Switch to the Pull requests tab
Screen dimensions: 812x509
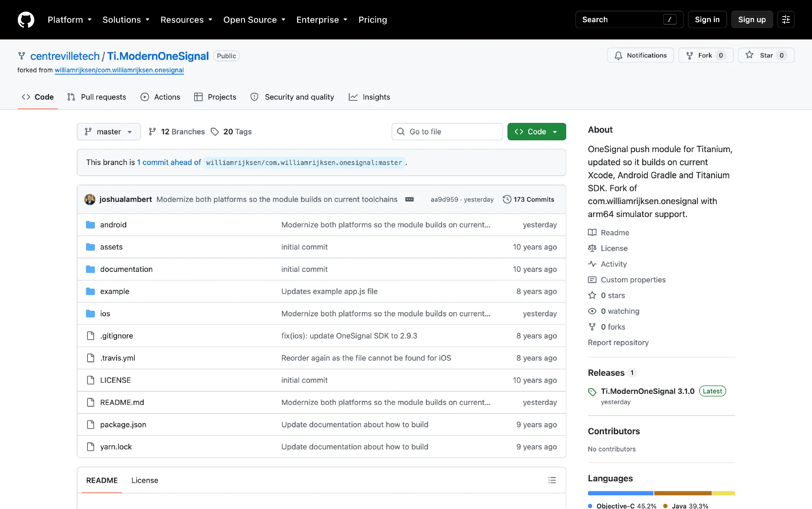(x=97, y=97)
